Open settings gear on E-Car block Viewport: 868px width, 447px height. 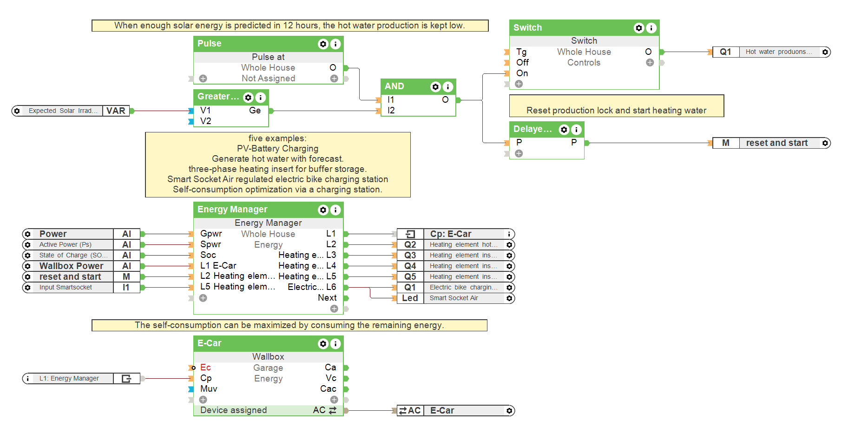pos(323,344)
